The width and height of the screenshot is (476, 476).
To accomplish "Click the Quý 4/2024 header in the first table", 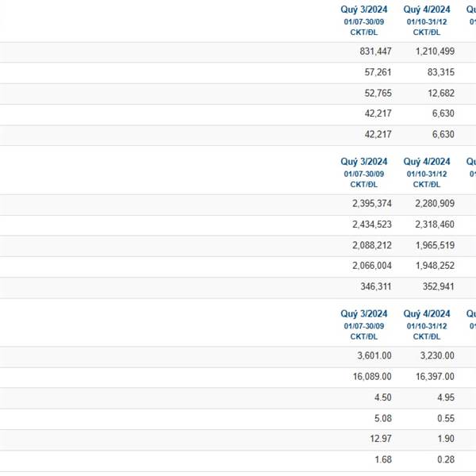I will pyautogui.click(x=427, y=10).
